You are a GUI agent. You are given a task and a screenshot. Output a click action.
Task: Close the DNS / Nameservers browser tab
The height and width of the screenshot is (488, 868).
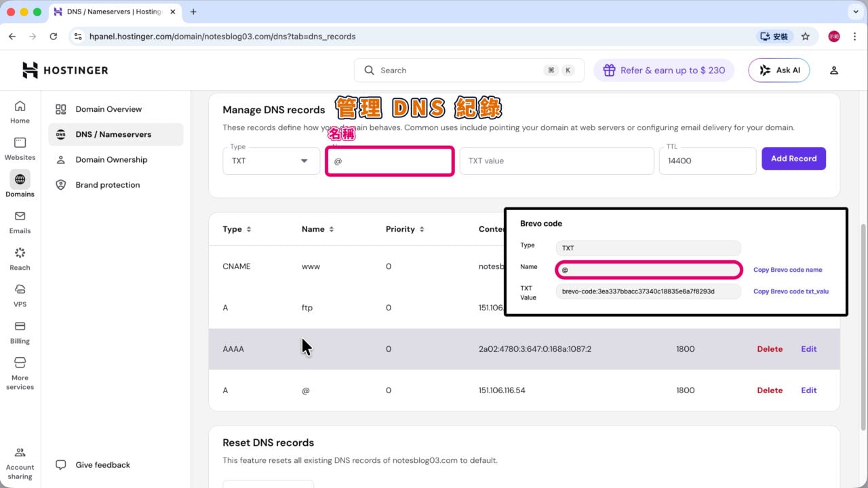[172, 12]
